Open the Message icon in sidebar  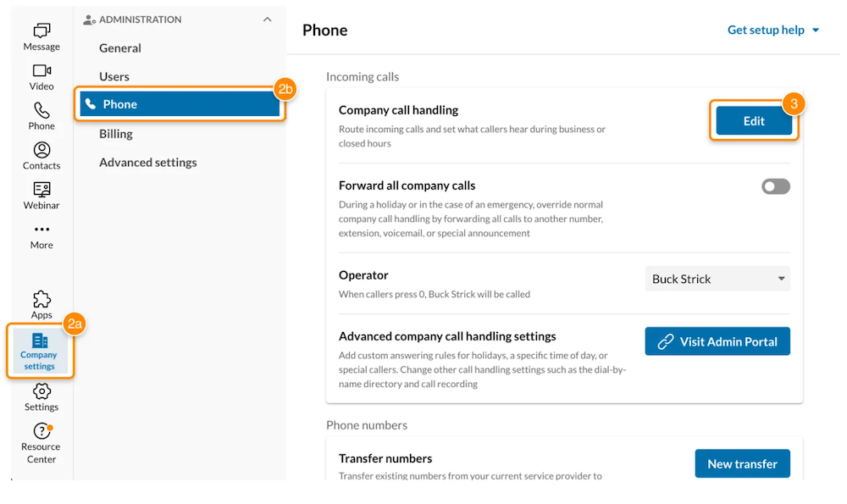click(42, 31)
